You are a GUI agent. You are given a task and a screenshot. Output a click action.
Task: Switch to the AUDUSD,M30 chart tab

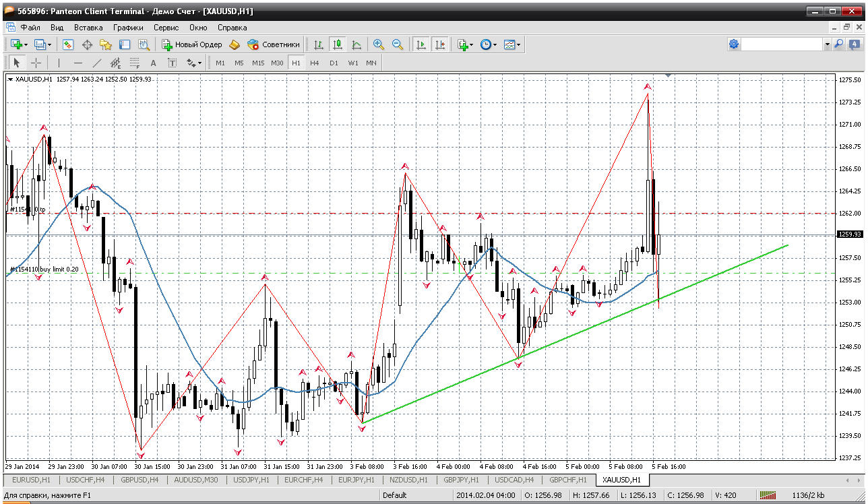[x=197, y=480]
